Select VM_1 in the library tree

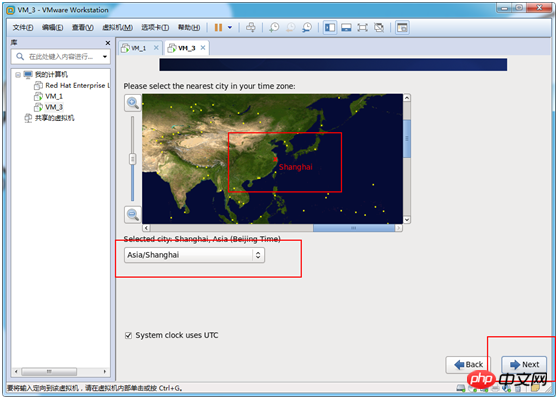pyautogui.click(x=54, y=96)
